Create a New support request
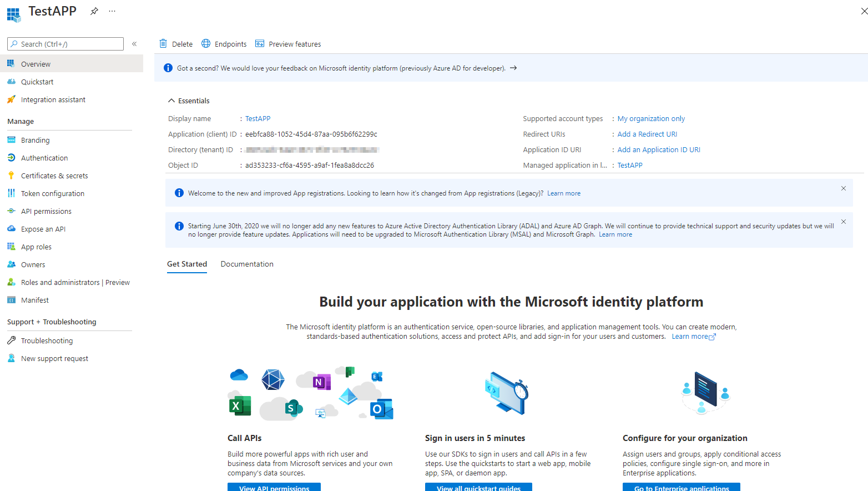This screenshot has height=491, width=868. click(x=54, y=358)
